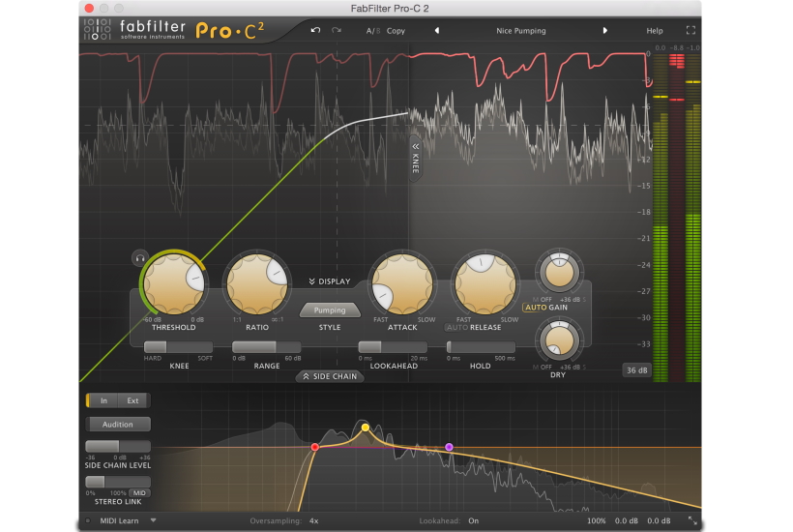Click the FabFilter logo icon

pos(97,29)
